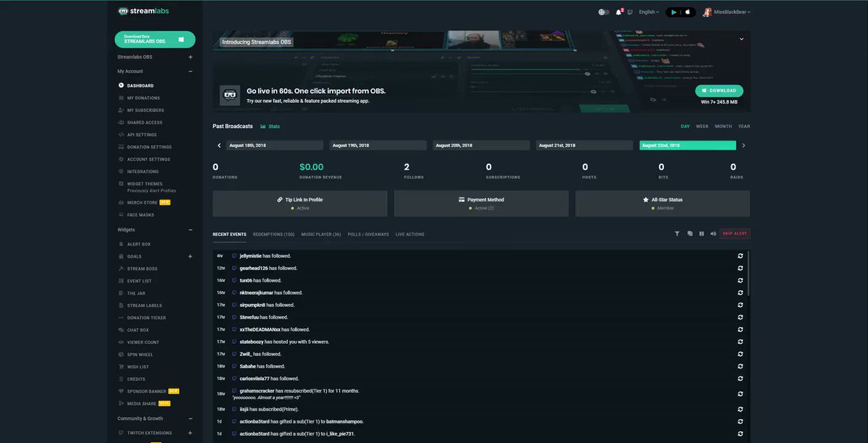Replay the stateboozy host alert
Viewport: 868px width, 443px height.
pos(740,342)
